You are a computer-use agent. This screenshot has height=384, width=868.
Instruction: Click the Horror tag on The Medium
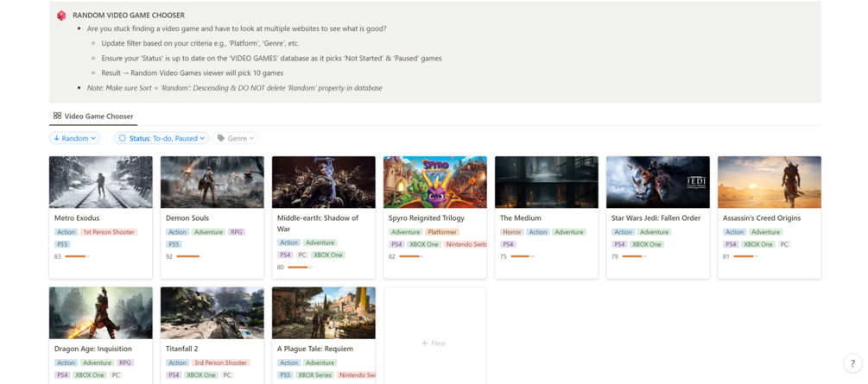point(511,232)
